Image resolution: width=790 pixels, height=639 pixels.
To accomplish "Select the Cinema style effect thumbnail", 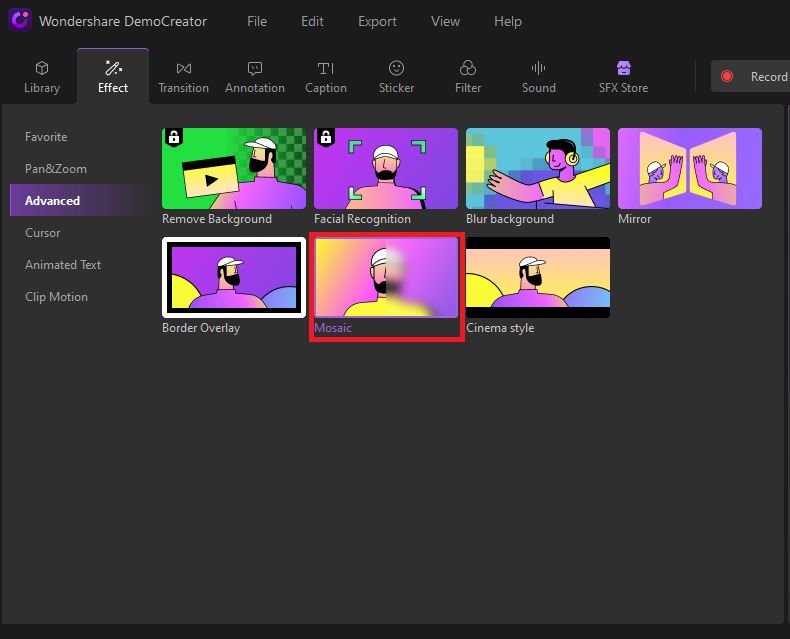I will [x=538, y=277].
